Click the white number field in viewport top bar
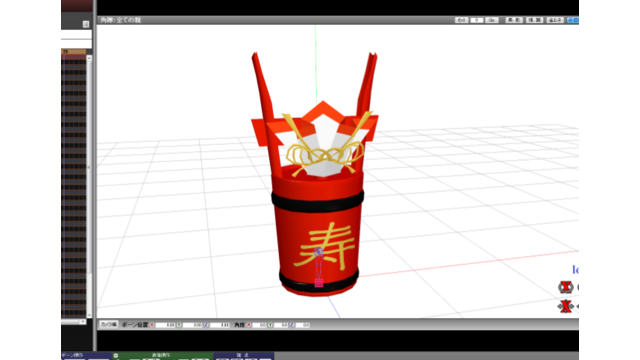Image resolution: width=640 pixels, height=360 pixels. [x=477, y=20]
